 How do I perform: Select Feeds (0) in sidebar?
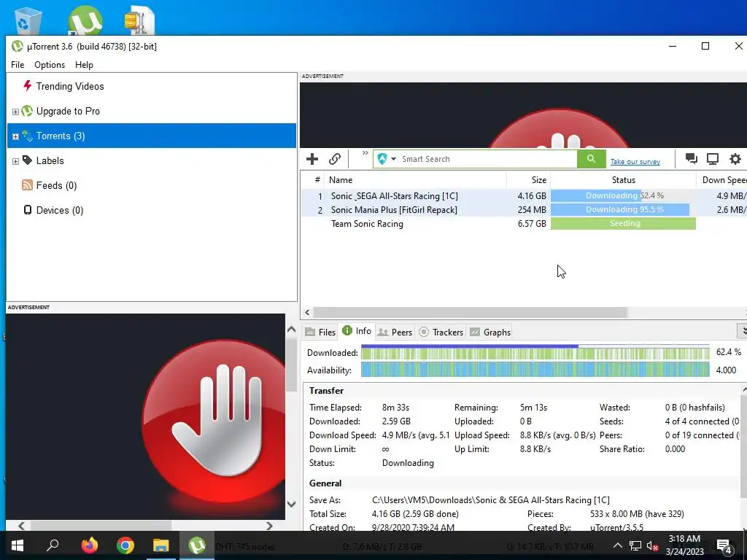click(56, 185)
